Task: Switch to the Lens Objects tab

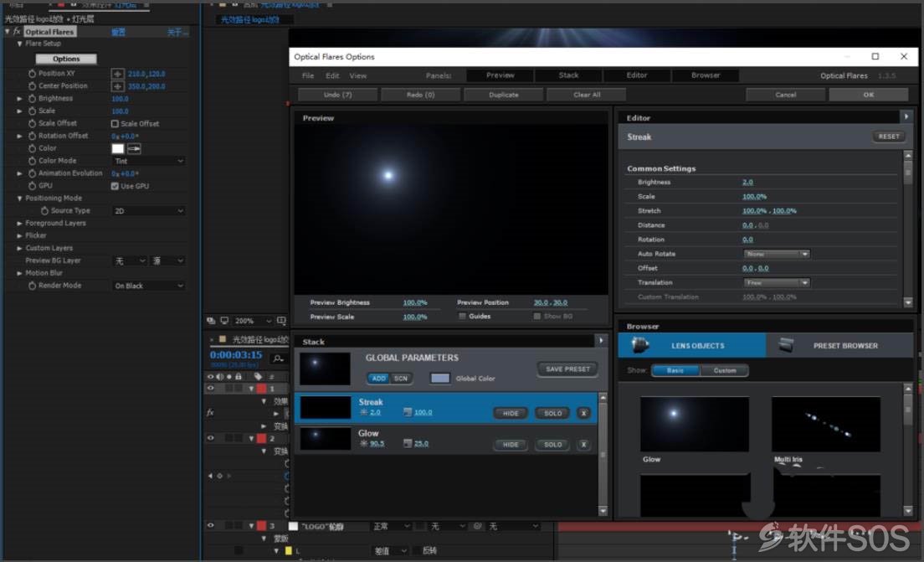Action: (692, 346)
